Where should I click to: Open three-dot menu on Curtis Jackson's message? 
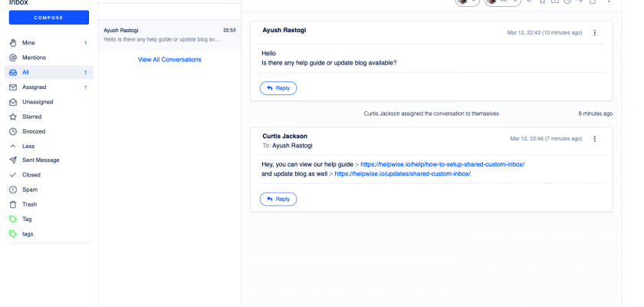[595, 139]
